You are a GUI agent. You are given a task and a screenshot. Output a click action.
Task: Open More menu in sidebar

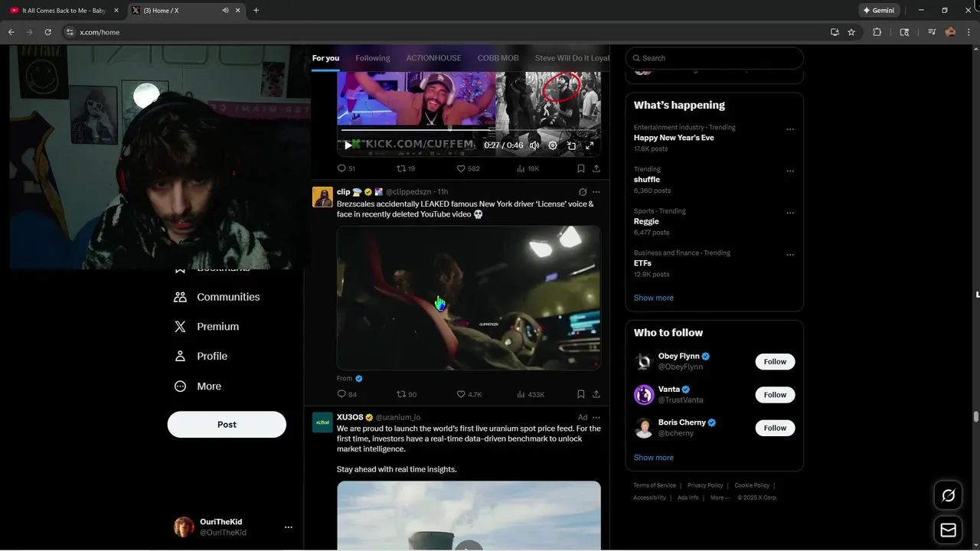(x=198, y=386)
